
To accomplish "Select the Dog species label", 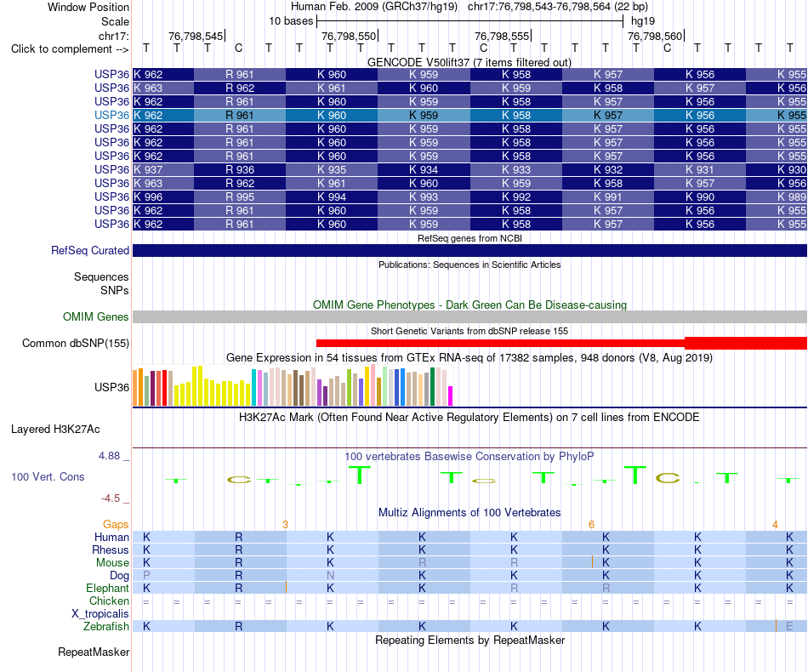I will click(120, 575).
